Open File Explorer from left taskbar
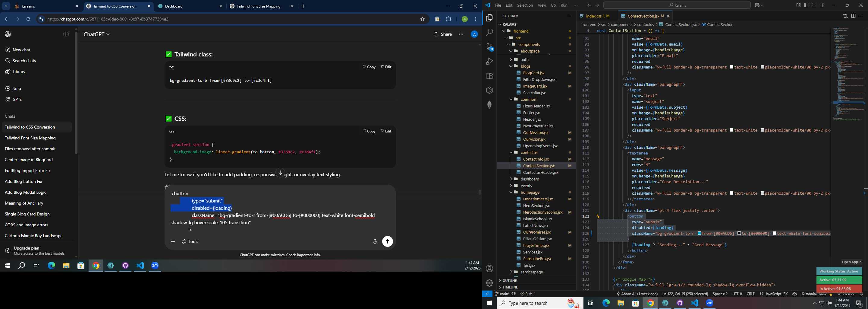The image size is (868, 309). pos(66,266)
